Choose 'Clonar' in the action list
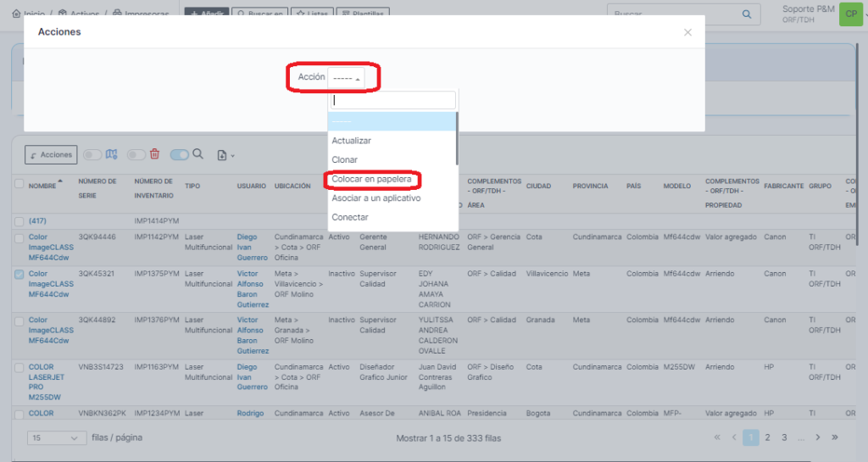868x462 pixels. point(345,159)
